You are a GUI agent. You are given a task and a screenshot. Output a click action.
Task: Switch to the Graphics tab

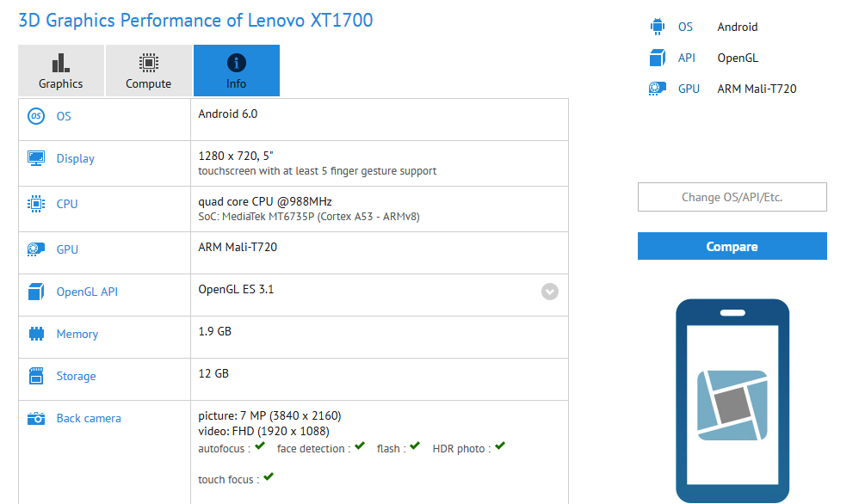[x=61, y=71]
